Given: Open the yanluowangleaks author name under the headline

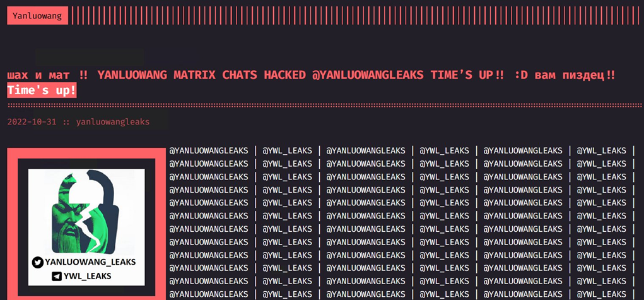Looking at the screenshot, I should (113, 122).
